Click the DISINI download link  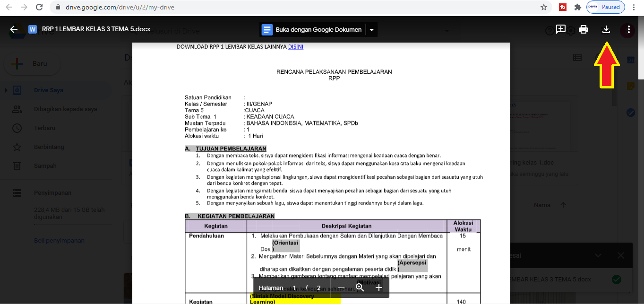coord(295,47)
